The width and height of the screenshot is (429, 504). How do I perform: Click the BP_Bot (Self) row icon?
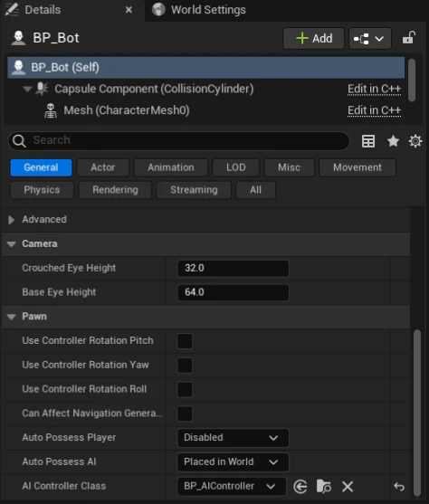[x=19, y=67]
